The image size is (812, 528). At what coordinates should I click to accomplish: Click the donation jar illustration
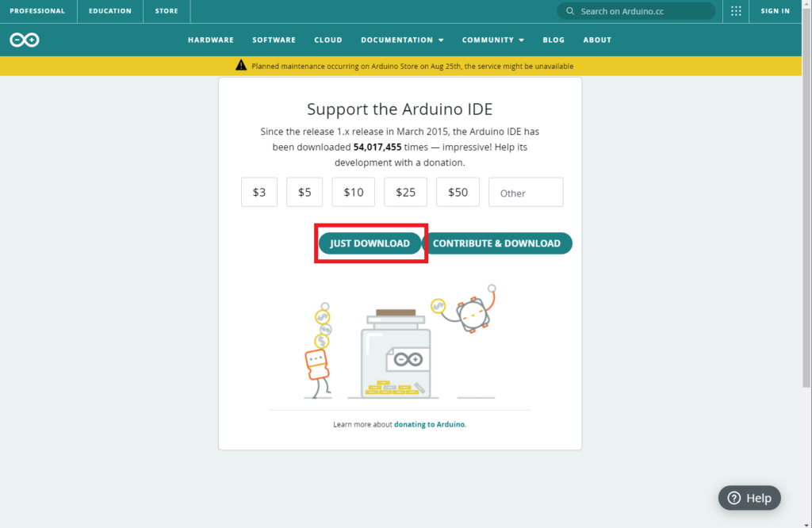pos(396,354)
